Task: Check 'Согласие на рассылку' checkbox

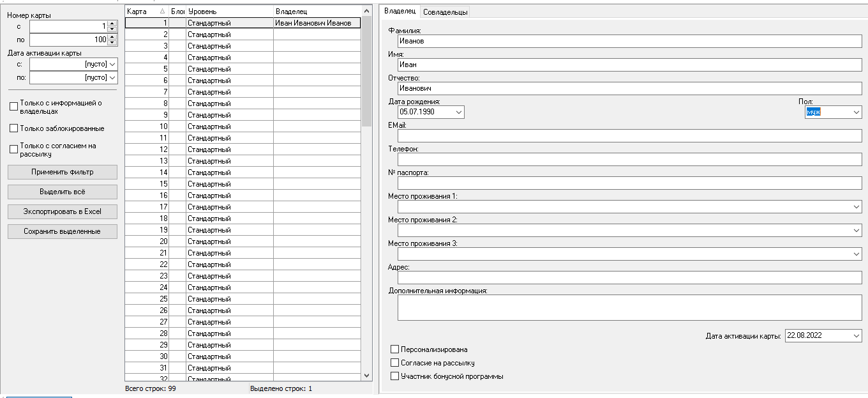Action: coord(394,363)
